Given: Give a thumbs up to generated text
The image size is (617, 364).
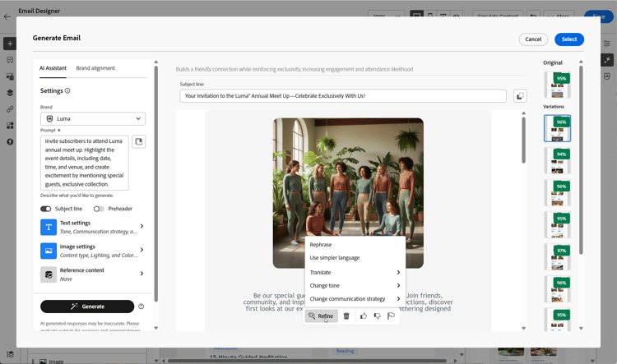Looking at the screenshot, I should 363,316.
